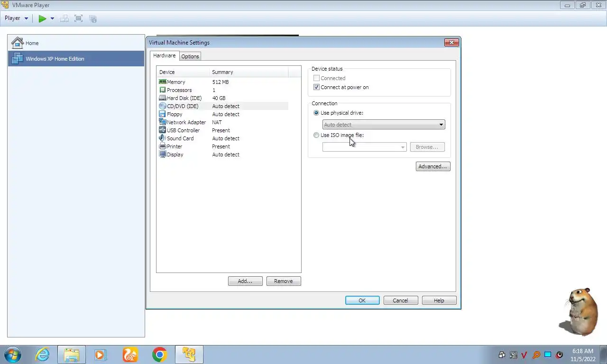Screen dimensions: 607x364
Task: Open UC Browser from taskbar
Action: click(130, 355)
